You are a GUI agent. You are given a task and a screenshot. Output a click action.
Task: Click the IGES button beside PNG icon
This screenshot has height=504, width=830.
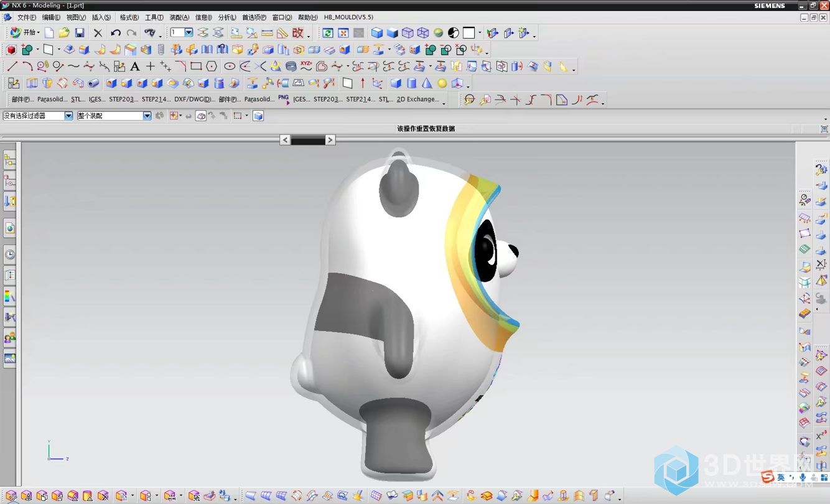[301, 99]
